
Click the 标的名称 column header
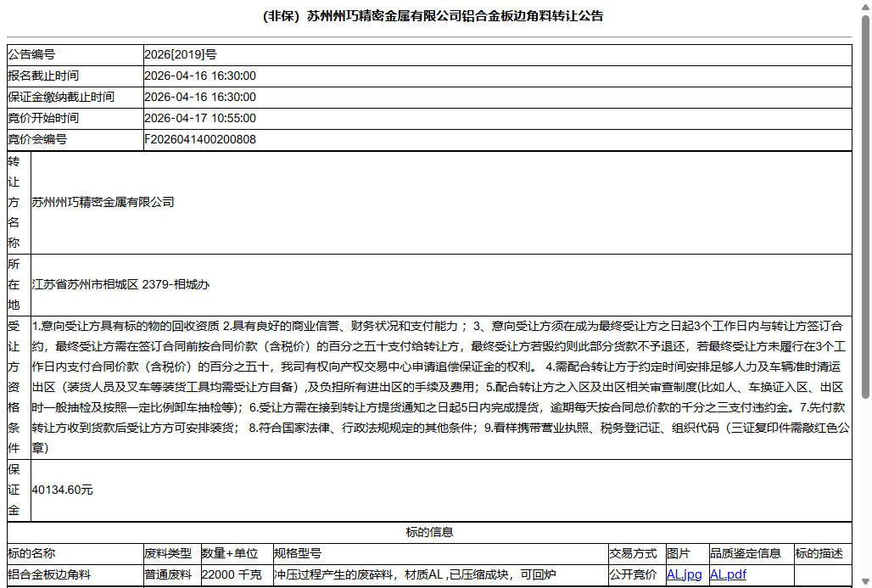click(x=75, y=553)
